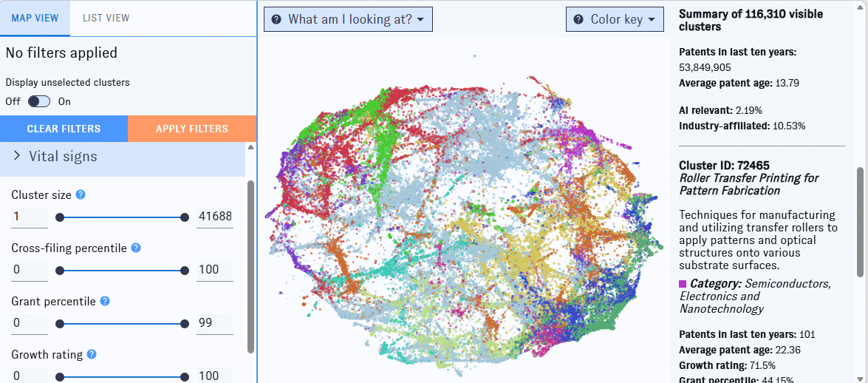Click the Grant percentile slider left handle

pos(60,324)
